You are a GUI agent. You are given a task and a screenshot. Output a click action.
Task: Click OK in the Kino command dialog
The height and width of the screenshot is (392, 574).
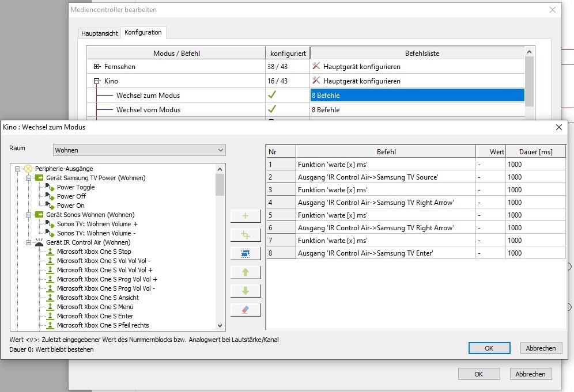tap(489, 348)
